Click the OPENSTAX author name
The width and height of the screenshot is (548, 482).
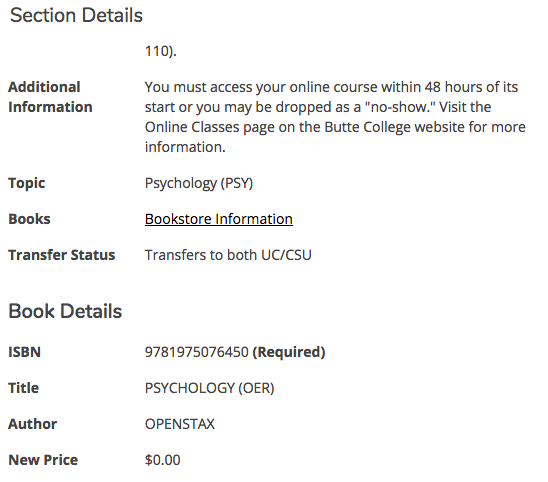click(x=180, y=424)
